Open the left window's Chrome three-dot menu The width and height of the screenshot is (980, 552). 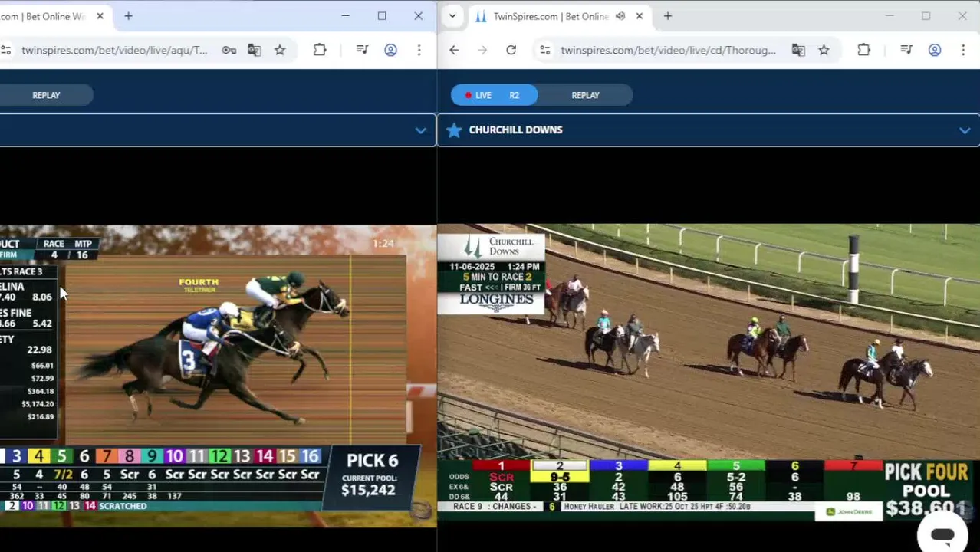[419, 50]
